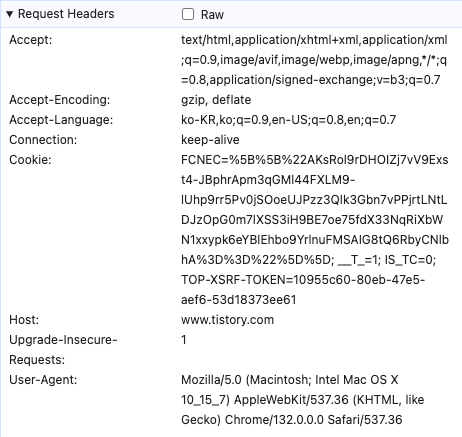This screenshot has height=437, width=462.
Task: Select the Accept-Encoding header name
Action: (60, 100)
